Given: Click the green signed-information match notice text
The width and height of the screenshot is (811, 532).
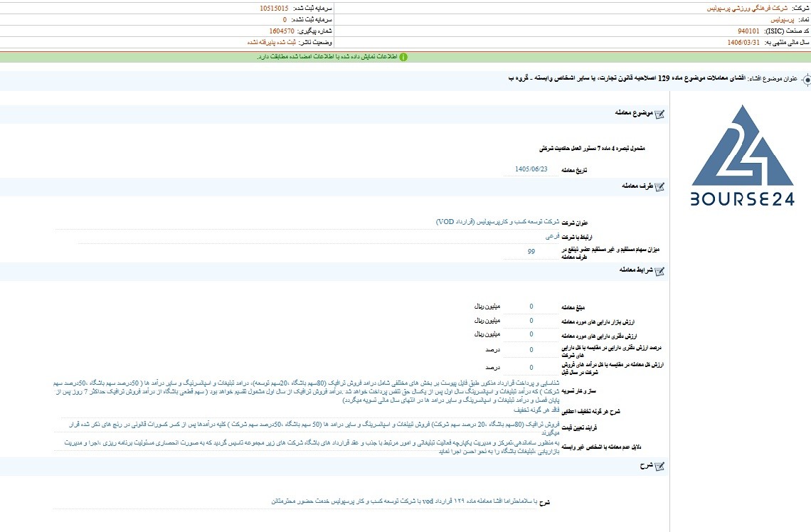Looking at the screenshot, I should point(327,57).
